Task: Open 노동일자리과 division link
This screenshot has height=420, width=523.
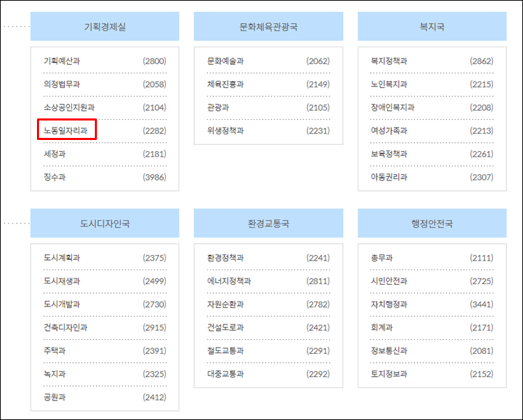Action: pyautogui.click(x=66, y=130)
